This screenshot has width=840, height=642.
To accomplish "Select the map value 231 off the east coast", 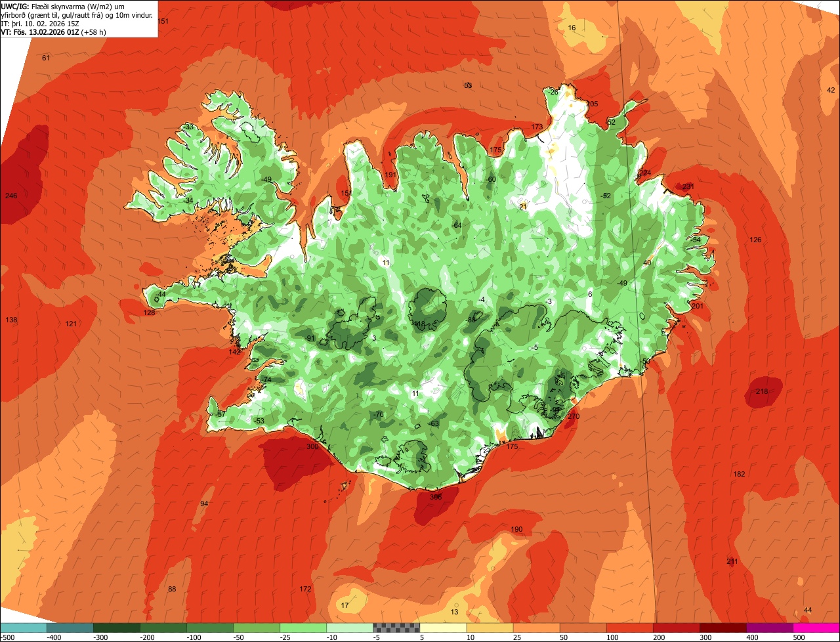I will click(688, 186).
